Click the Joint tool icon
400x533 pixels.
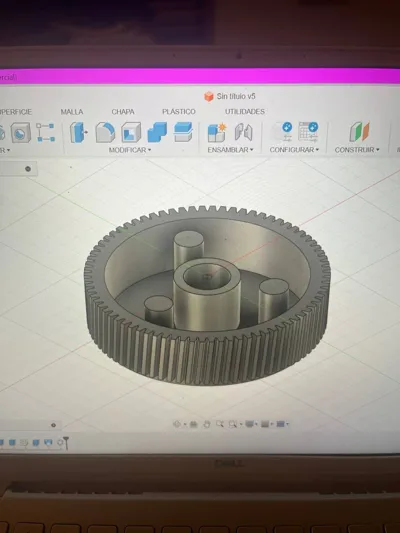(243, 132)
